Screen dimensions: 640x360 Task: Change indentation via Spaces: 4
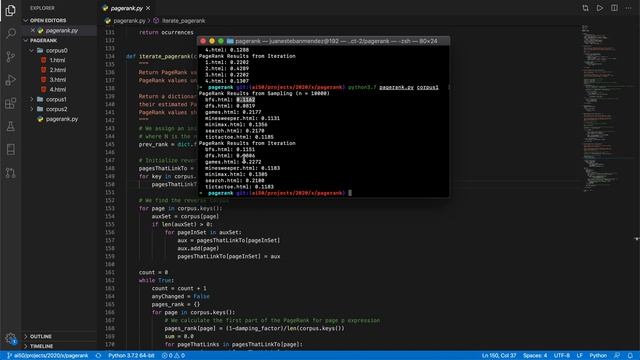coord(535,356)
